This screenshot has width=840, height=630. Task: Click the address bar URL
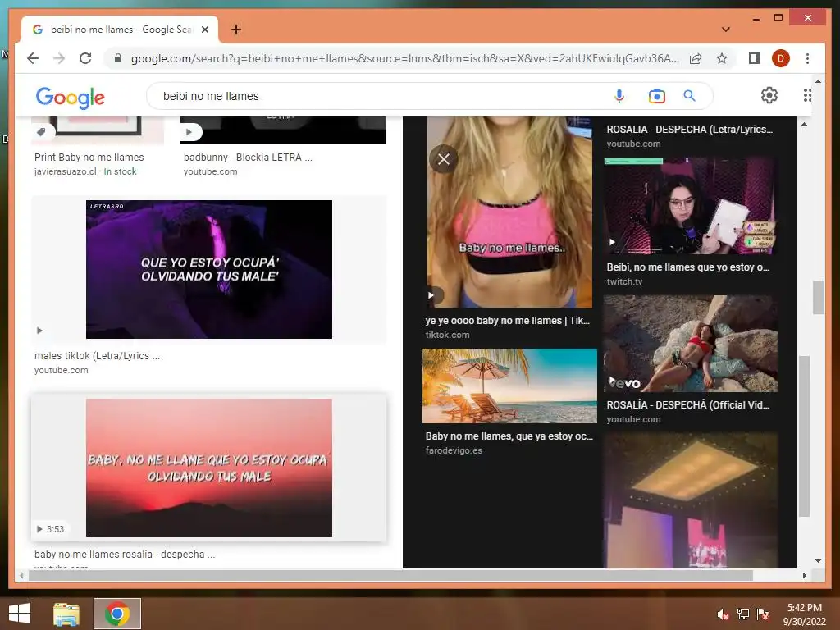click(x=404, y=58)
